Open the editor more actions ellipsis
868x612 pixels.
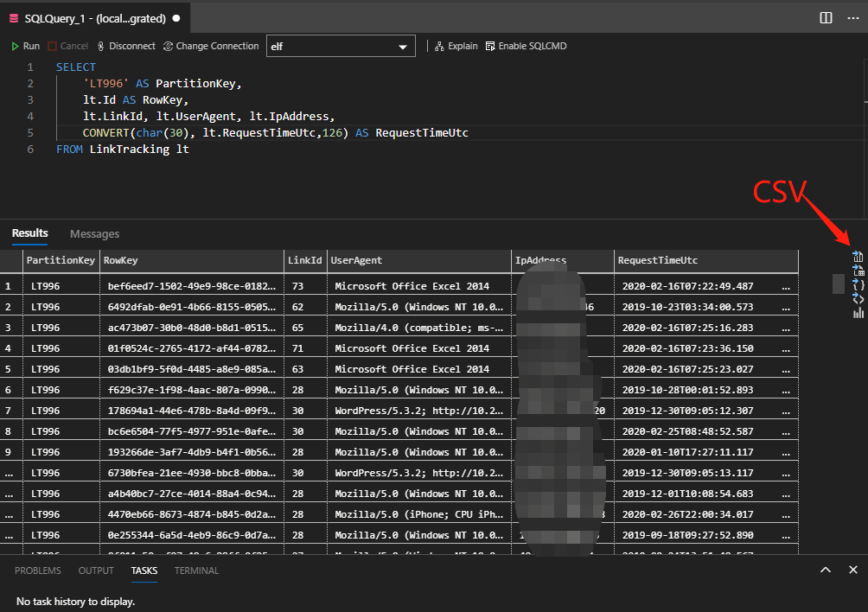click(x=852, y=17)
